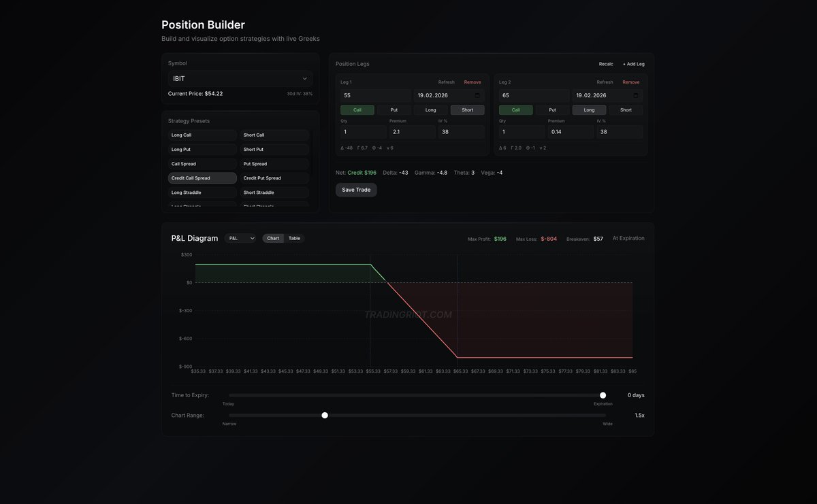Switch the P&L Diagram to Table view
This screenshot has height=504, width=817.
click(x=294, y=238)
